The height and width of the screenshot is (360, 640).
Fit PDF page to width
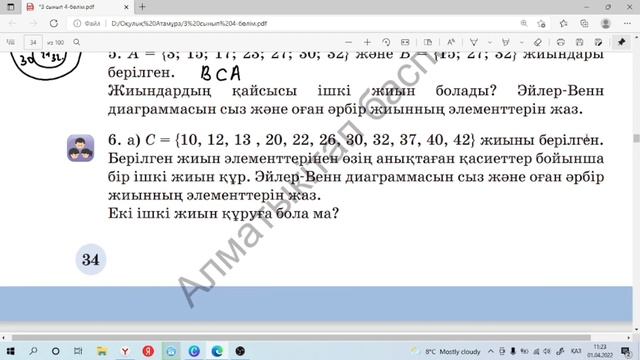(405, 42)
